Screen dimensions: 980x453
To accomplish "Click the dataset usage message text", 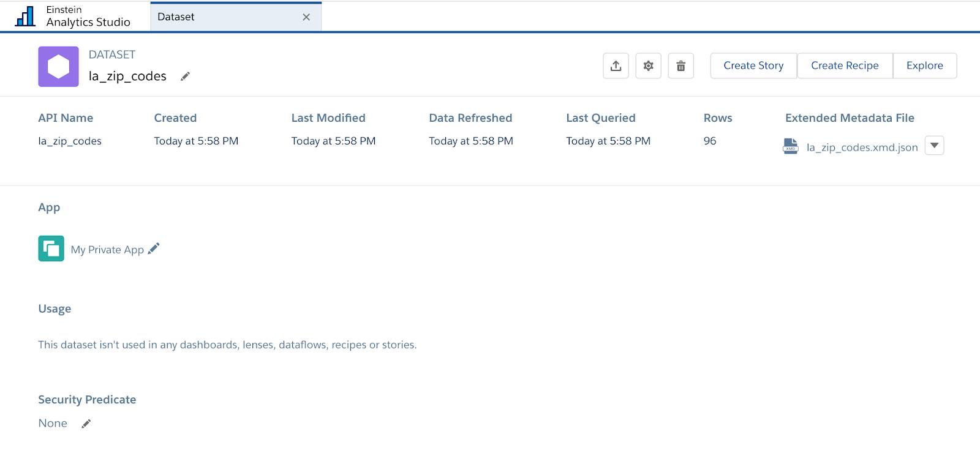I will (x=227, y=345).
